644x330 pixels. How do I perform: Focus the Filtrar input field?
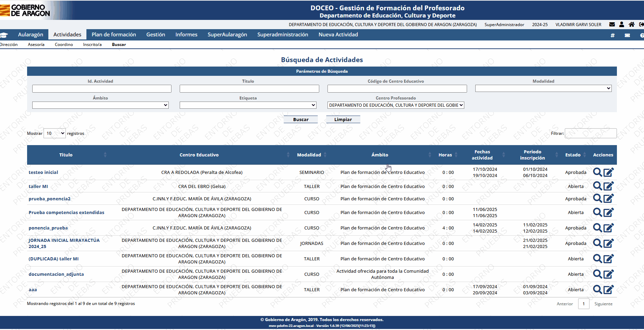[591, 133]
